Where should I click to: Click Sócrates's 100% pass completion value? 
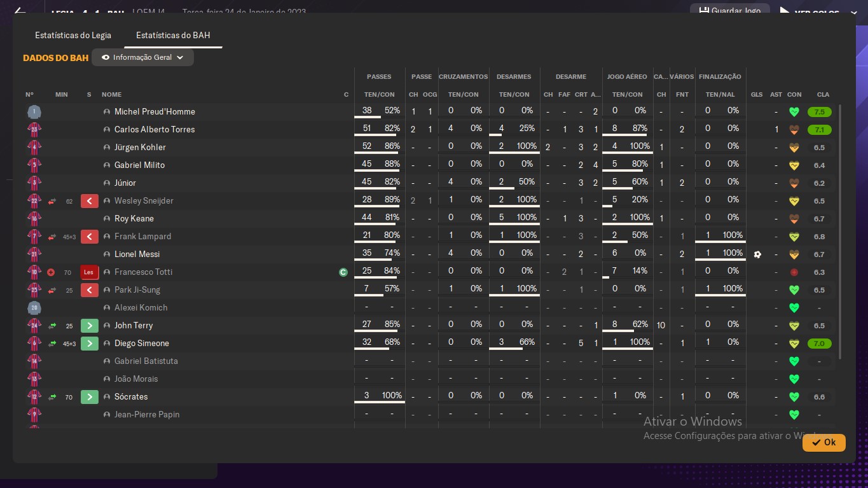tap(392, 396)
